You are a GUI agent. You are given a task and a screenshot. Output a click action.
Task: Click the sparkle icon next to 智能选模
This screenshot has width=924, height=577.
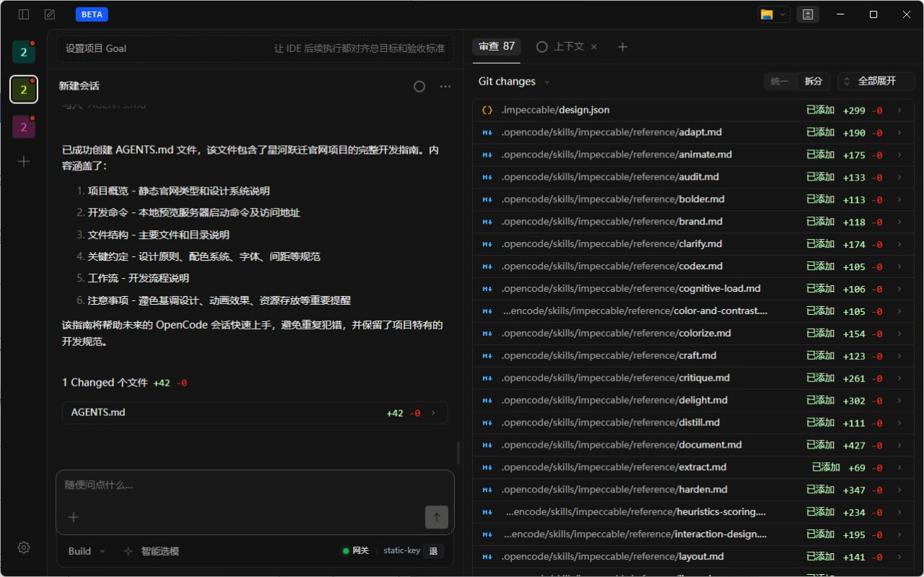(x=128, y=551)
